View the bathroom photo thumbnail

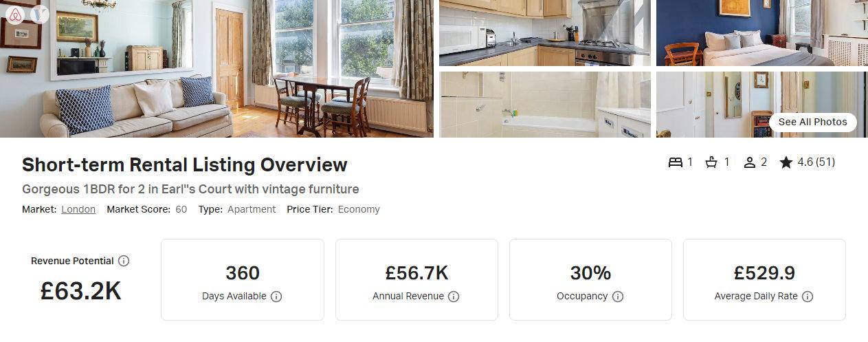pyautogui.click(x=544, y=105)
